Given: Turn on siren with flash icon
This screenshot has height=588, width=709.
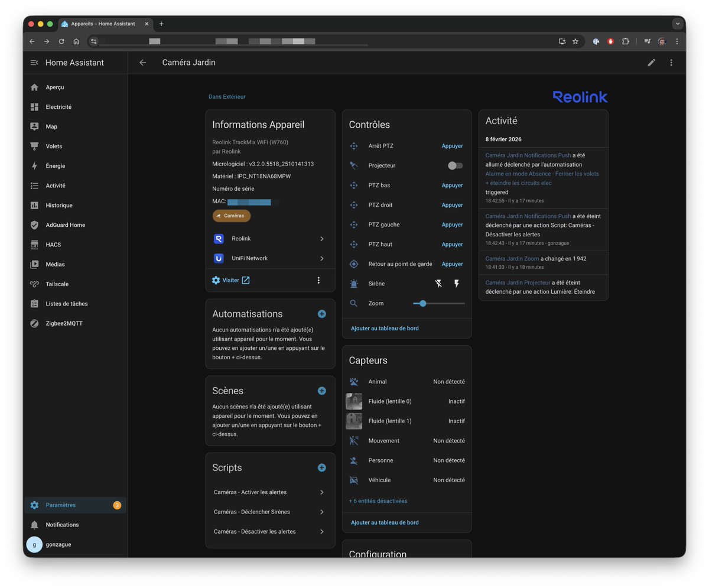Looking at the screenshot, I should [456, 284].
